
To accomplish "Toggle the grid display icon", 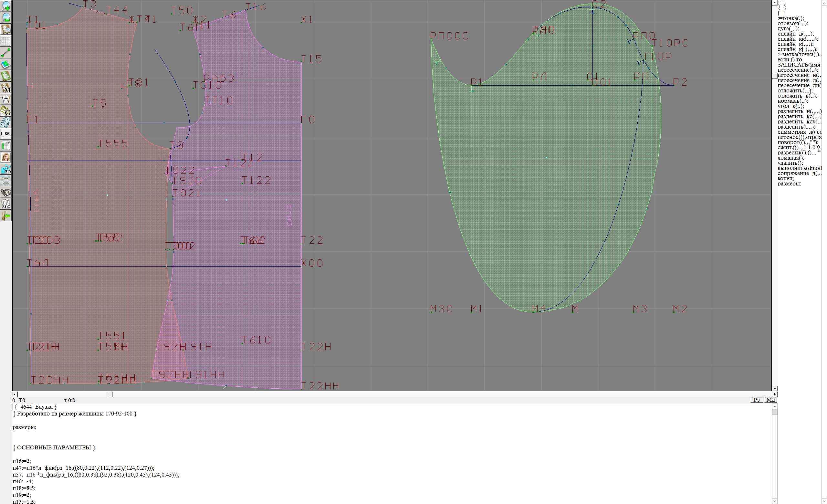I will point(6,41).
